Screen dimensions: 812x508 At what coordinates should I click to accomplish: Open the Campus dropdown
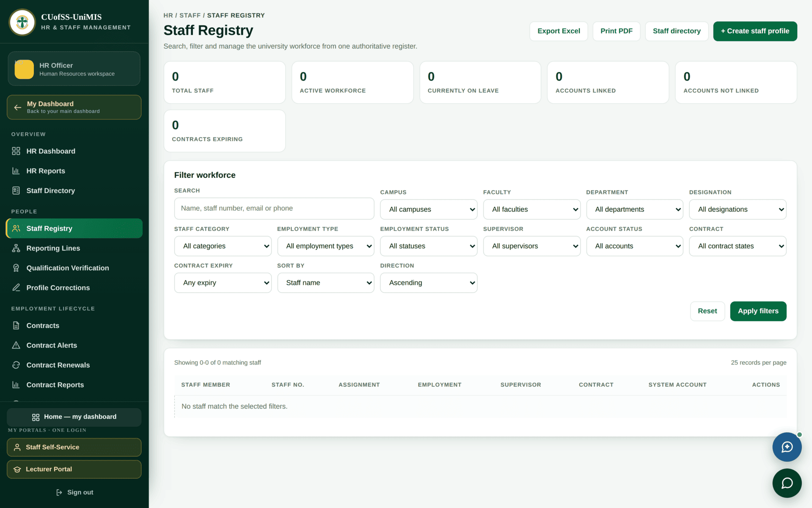click(x=428, y=210)
